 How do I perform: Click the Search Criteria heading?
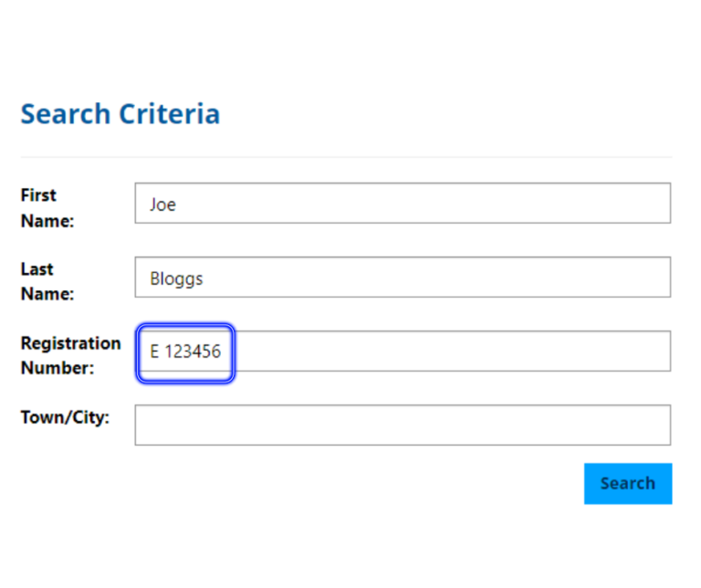(x=120, y=114)
